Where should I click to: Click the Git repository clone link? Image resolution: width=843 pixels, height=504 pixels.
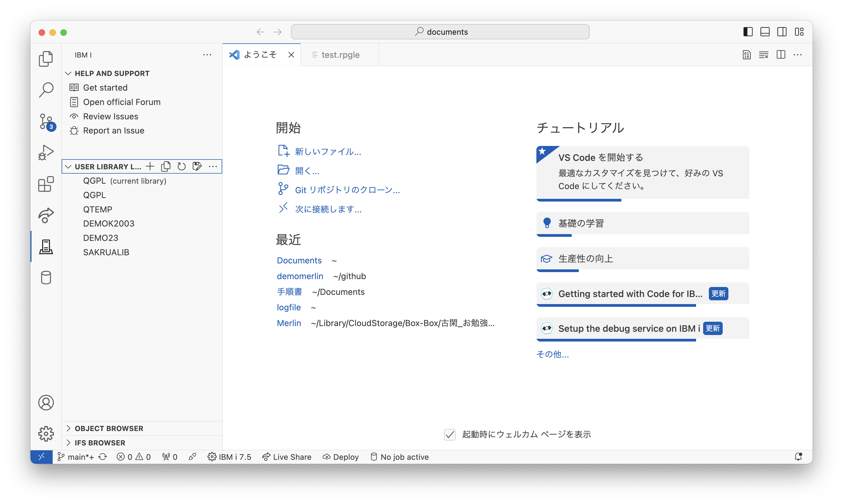coord(347,190)
